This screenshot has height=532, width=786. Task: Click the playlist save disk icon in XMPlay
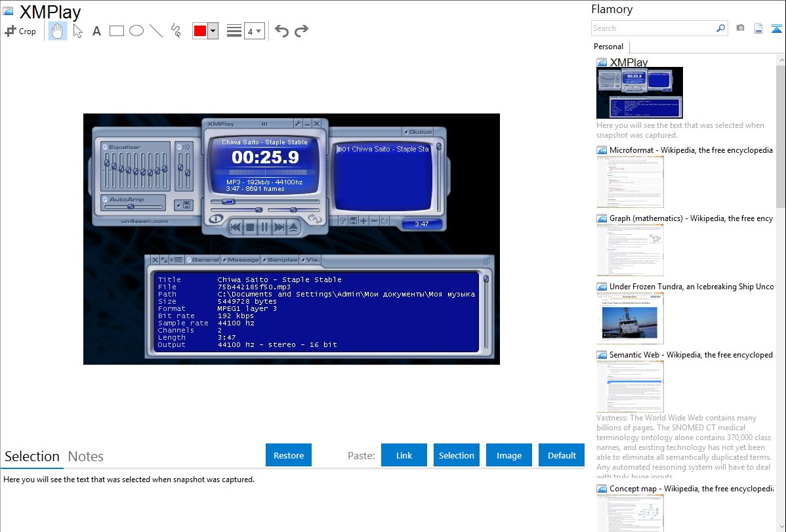354,220
